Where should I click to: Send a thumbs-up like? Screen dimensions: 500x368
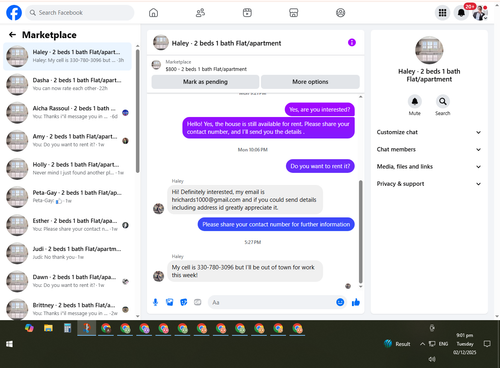[356, 302]
